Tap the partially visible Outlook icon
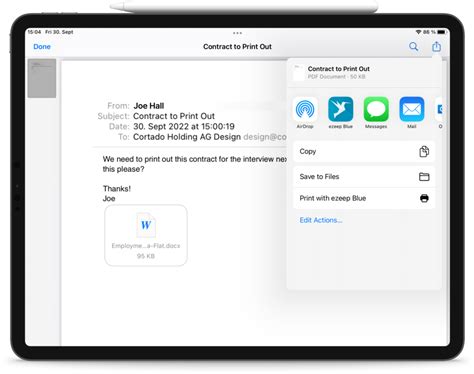The image size is (474, 374). pos(439,109)
